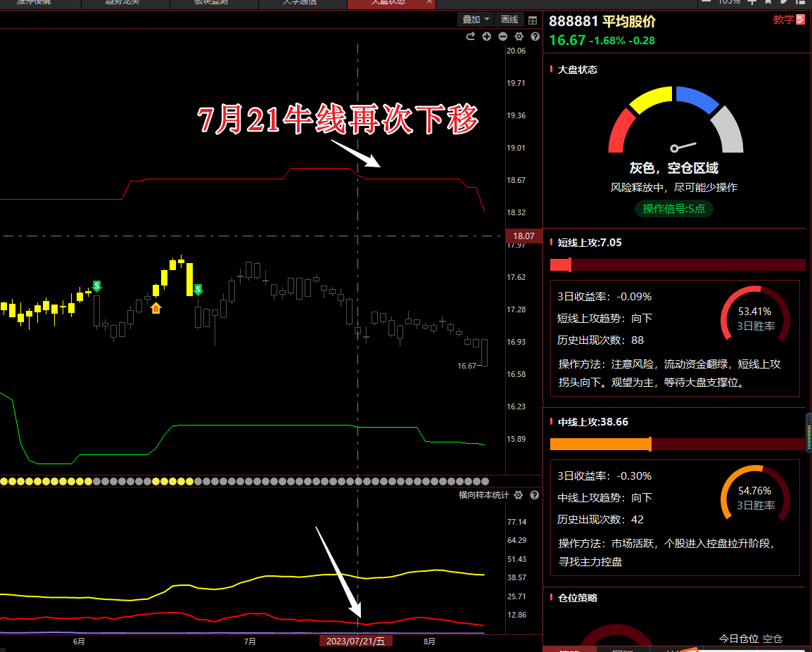Click the 20.06 top price axis value
Viewport: 812px width, 652px height.
point(516,51)
